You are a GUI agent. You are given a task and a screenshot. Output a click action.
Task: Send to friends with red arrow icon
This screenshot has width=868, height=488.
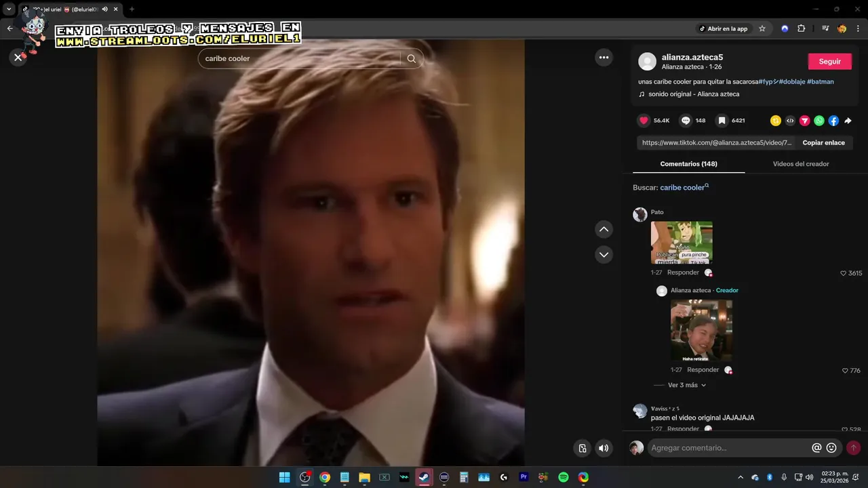coord(805,121)
